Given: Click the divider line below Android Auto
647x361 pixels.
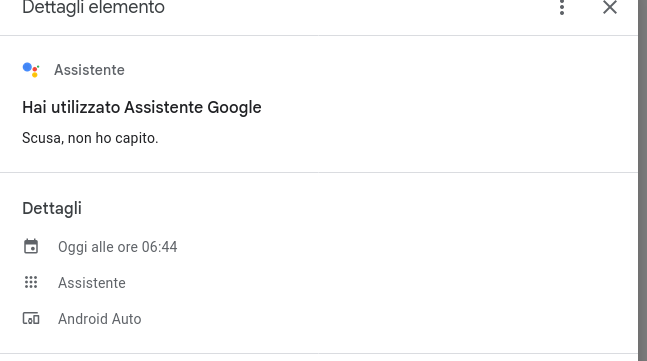Looking at the screenshot, I should click(319, 354).
